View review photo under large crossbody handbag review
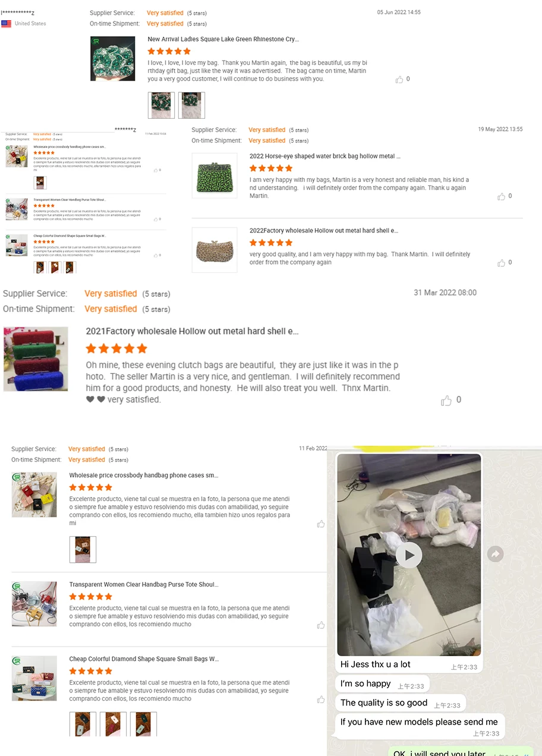 [83, 549]
